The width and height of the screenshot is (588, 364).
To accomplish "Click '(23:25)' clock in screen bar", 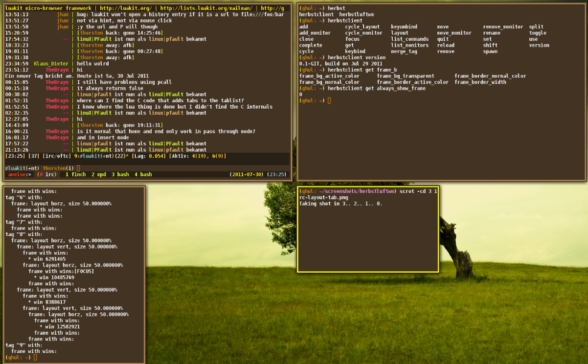I will [x=277, y=174].
